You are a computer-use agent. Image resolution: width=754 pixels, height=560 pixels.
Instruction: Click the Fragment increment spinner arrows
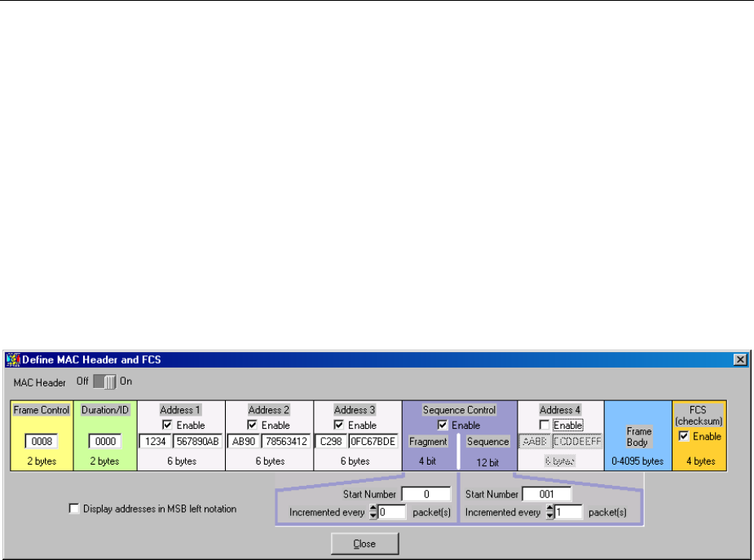coord(373,513)
